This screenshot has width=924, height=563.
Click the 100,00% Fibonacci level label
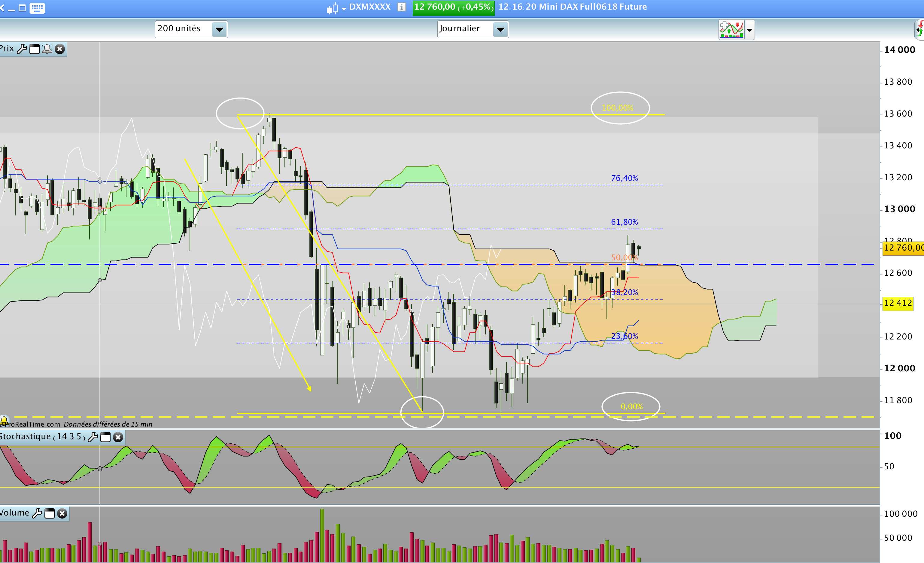pos(617,108)
